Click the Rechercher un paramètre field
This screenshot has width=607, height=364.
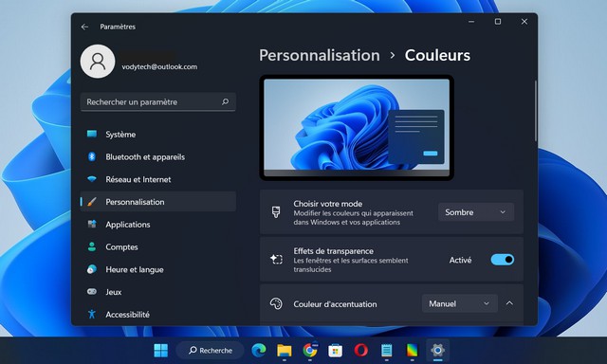(158, 101)
